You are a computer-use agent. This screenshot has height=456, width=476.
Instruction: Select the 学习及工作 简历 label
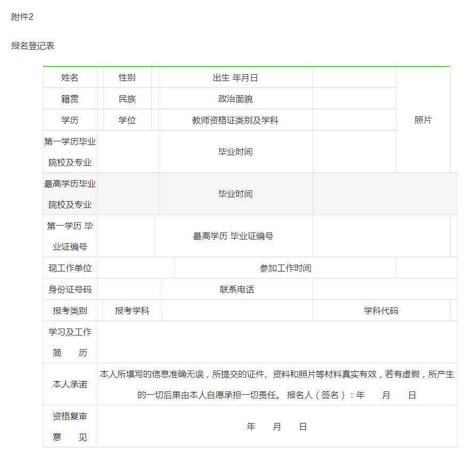coord(70,342)
